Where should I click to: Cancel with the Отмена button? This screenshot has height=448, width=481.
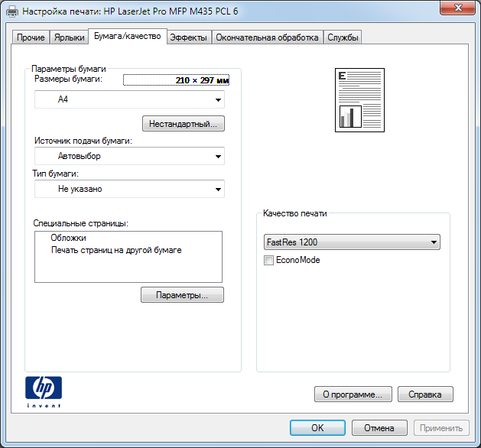click(x=379, y=428)
